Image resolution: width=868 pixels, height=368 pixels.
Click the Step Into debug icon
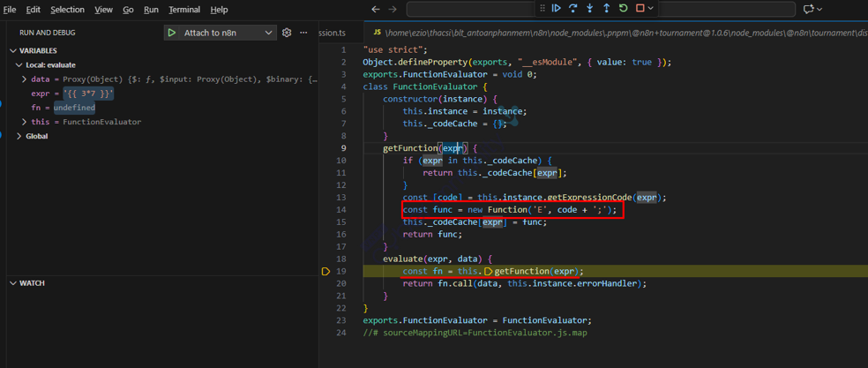click(x=589, y=8)
